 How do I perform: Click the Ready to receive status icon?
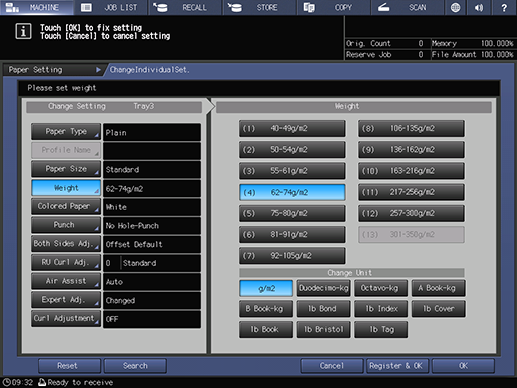[42, 382]
